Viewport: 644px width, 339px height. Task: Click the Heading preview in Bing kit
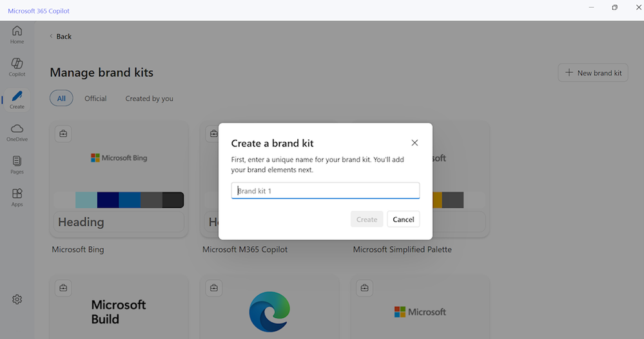[119, 222]
